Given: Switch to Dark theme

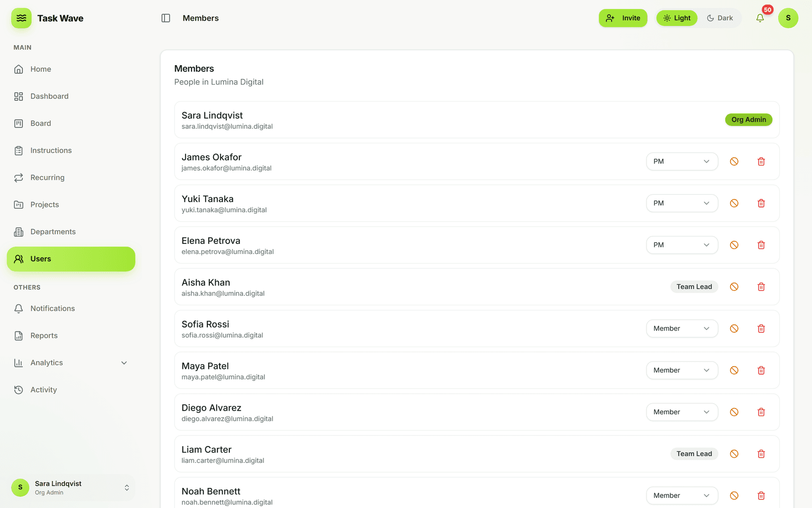Looking at the screenshot, I should tap(720, 18).
